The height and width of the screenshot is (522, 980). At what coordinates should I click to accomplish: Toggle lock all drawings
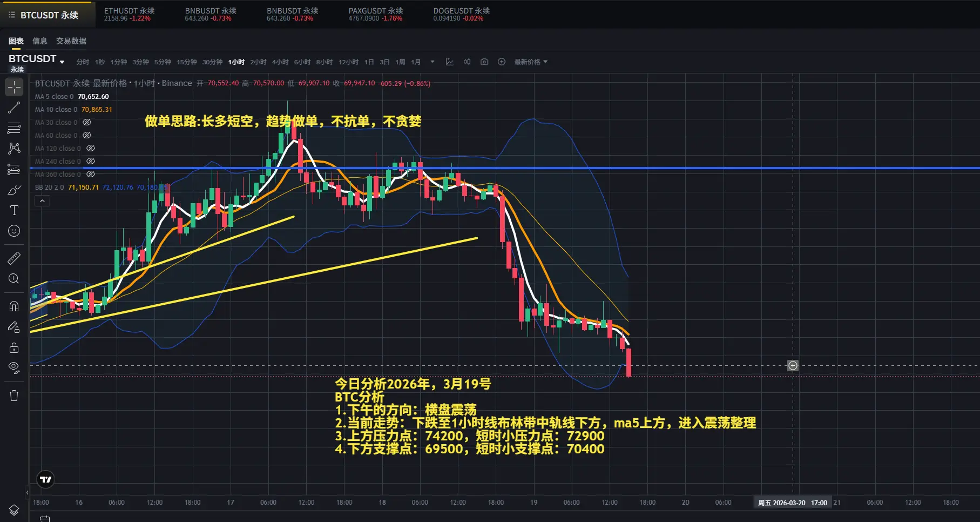[x=14, y=347]
